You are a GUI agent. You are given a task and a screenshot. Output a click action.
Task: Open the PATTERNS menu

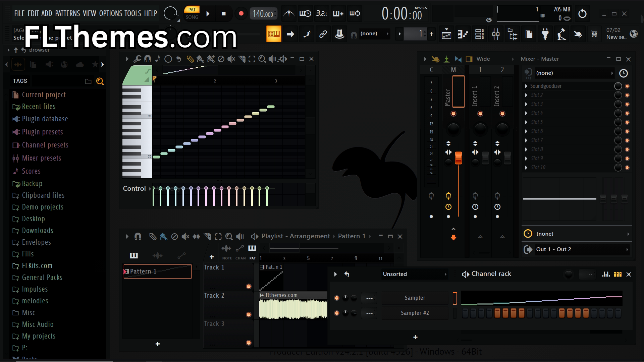coord(67,13)
